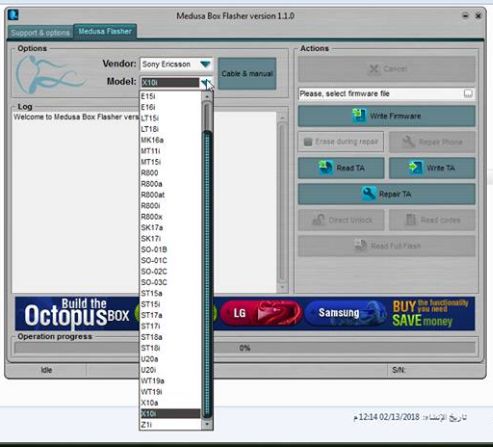This screenshot has width=493, height=447.
Task: Click the Write Firmware icon
Action: [359, 116]
